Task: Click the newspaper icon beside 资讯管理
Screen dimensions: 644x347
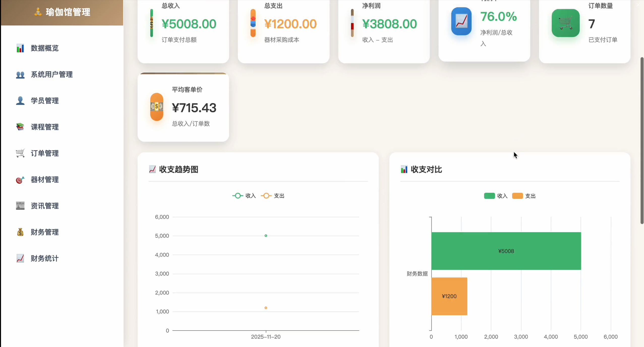Action: click(x=20, y=206)
